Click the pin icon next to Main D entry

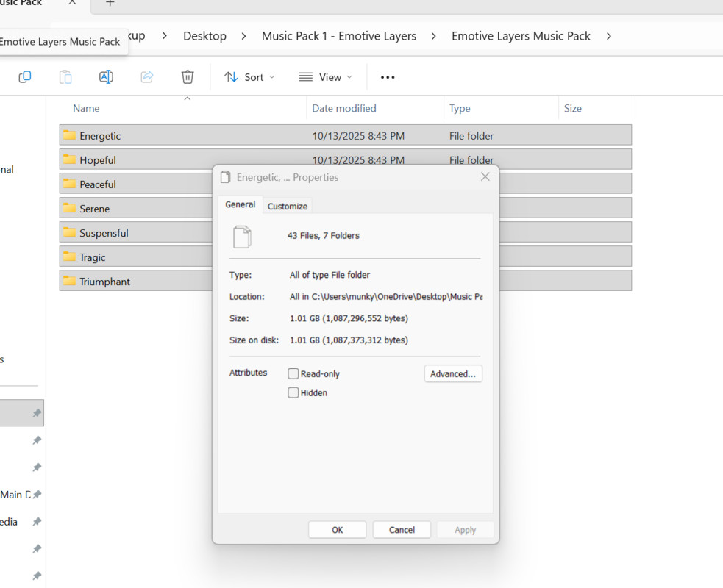tap(35, 495)
